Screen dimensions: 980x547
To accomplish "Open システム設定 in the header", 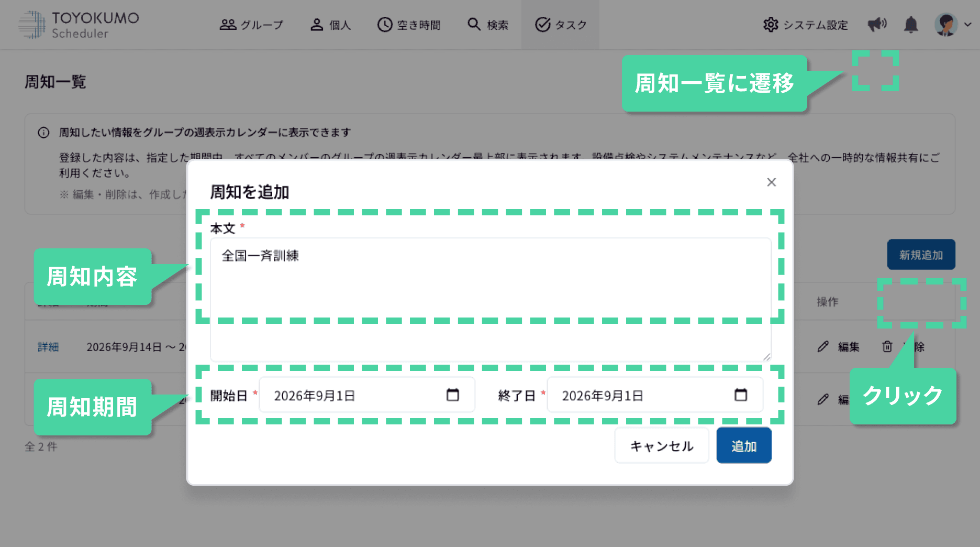I will 805,25.
